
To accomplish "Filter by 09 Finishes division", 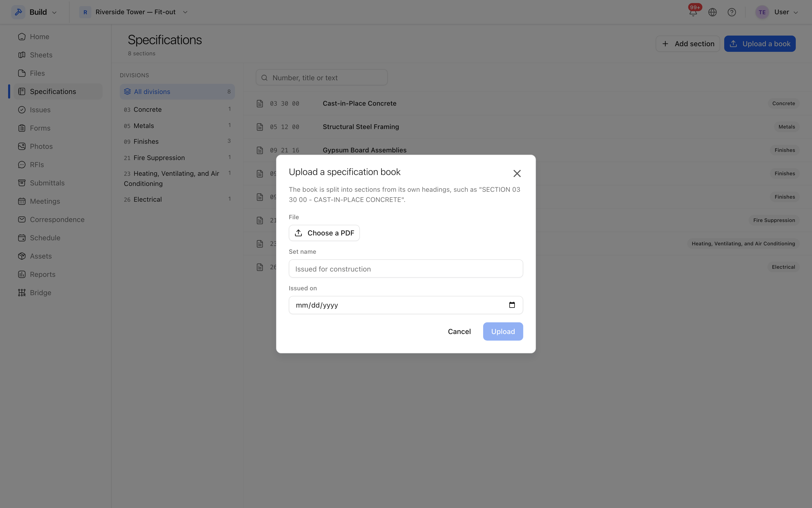I will tap(177, 141).
